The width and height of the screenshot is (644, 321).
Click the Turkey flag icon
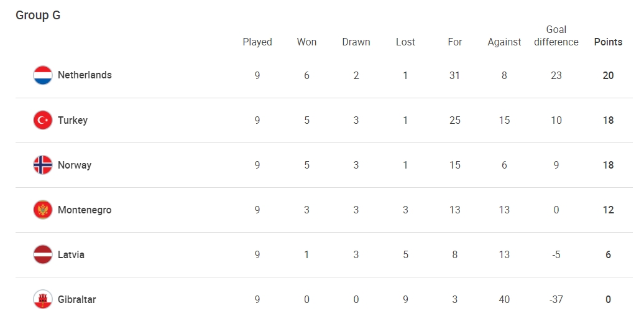pos(43,120)
